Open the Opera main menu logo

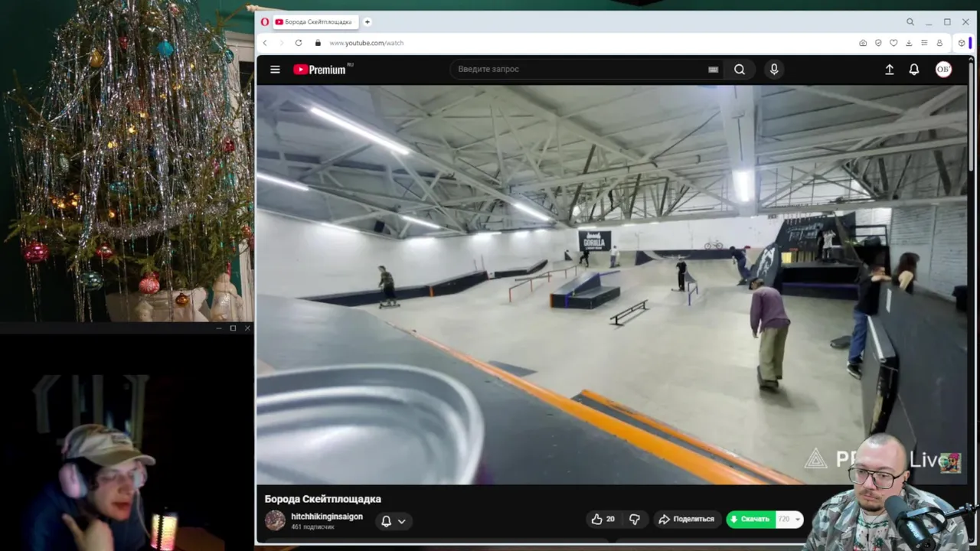[x=265, y=21]
